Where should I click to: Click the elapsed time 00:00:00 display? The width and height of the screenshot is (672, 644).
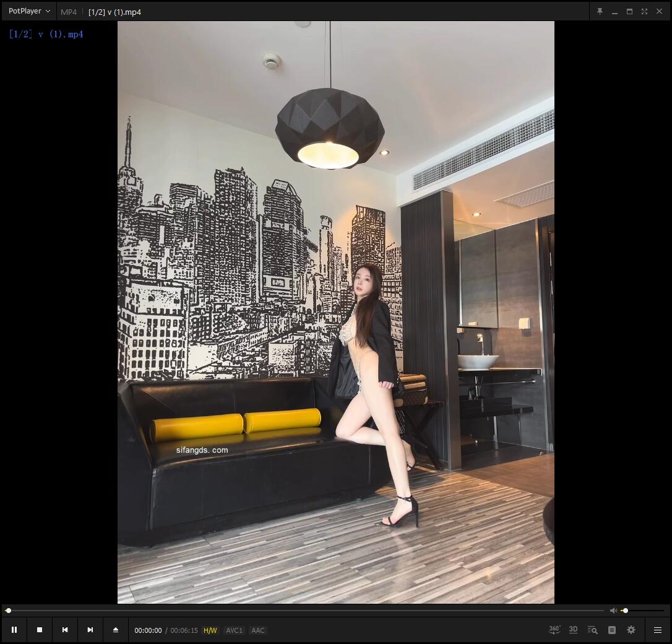148,630
